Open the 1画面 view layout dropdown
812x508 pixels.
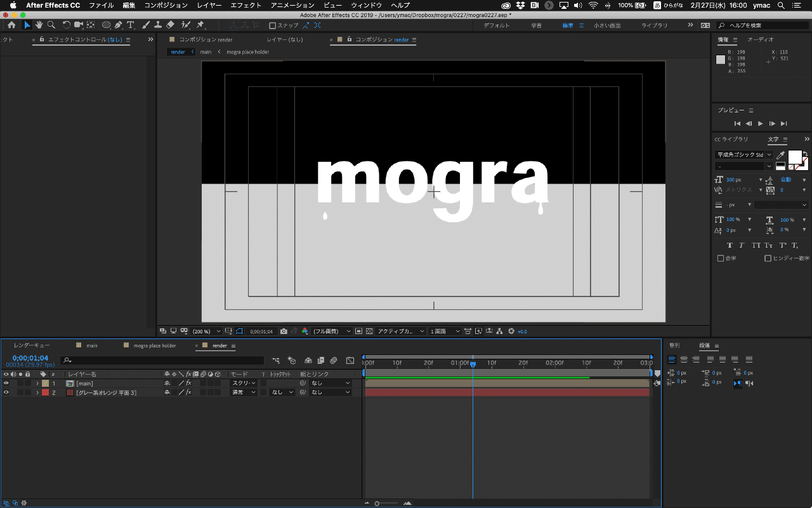click(446, 331)
